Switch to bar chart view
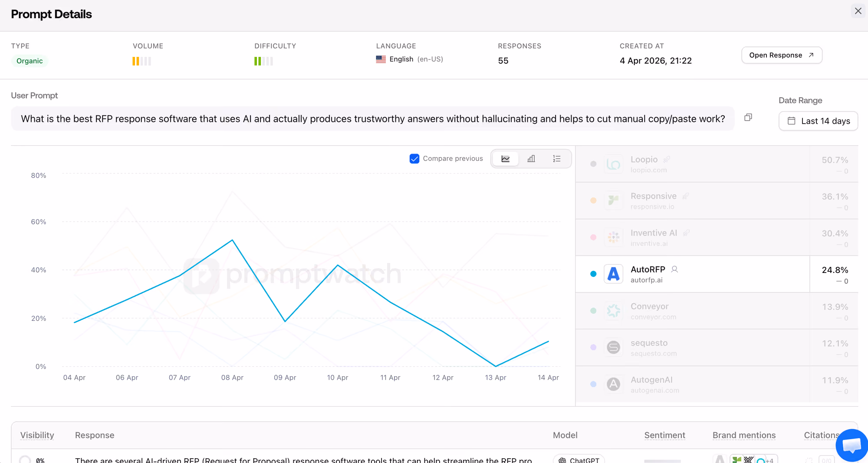This screenshot has width=868, height=463. coord(531,159)
